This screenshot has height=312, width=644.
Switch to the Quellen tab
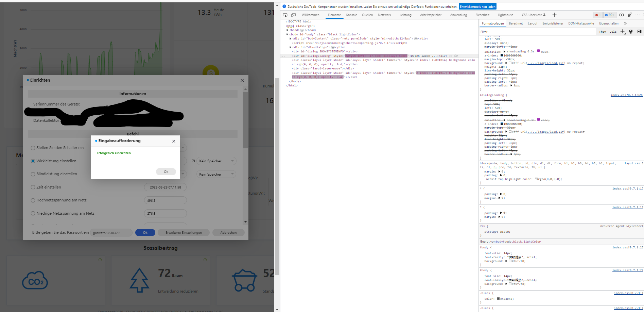(367, 15)
